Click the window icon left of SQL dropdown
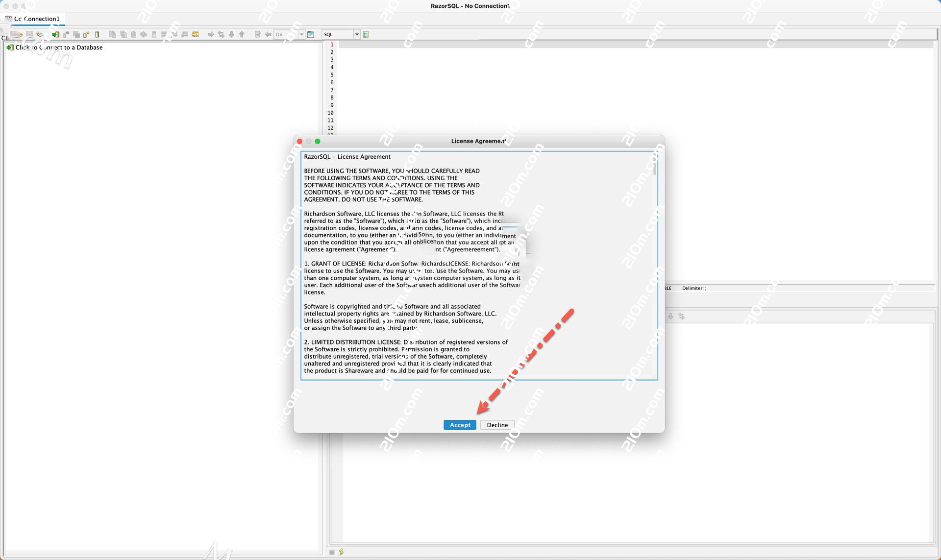The image size is (941, 560). pos(311,34)
